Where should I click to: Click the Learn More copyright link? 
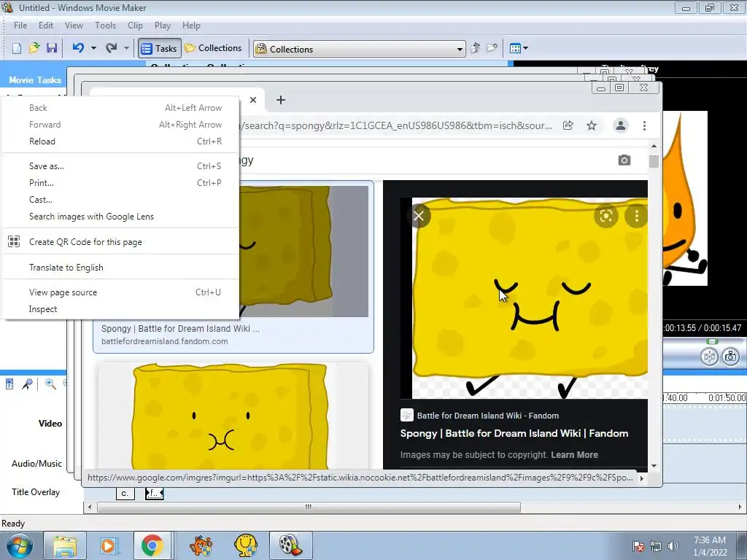[574, 455]
